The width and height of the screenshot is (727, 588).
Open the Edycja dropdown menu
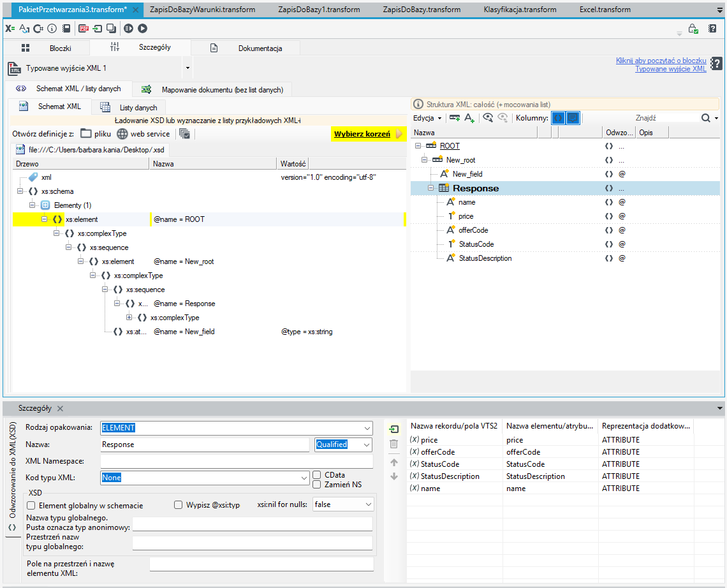(x=427, y=118)
